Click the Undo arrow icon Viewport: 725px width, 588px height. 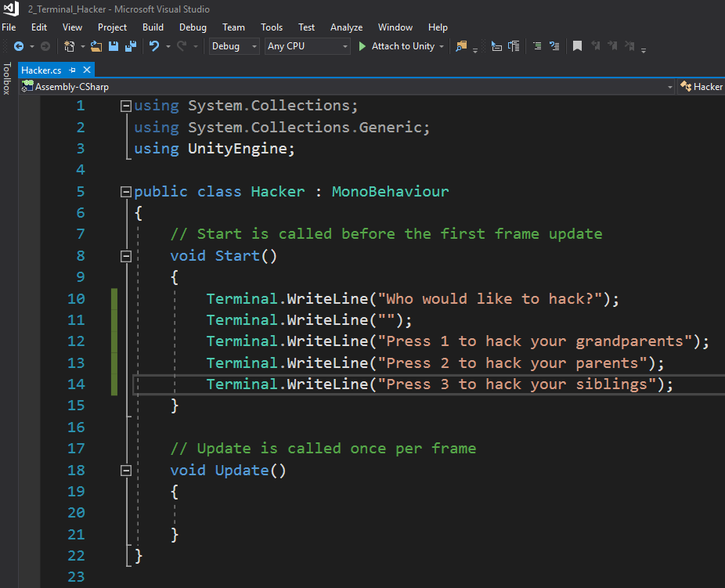(154, 46)
